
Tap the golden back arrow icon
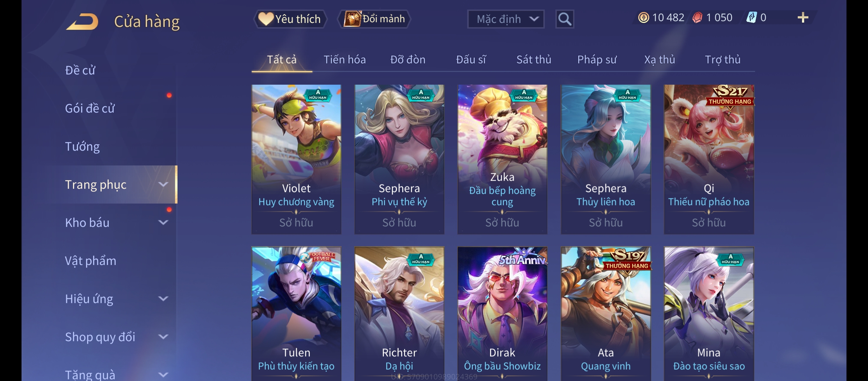pos(82,22)
